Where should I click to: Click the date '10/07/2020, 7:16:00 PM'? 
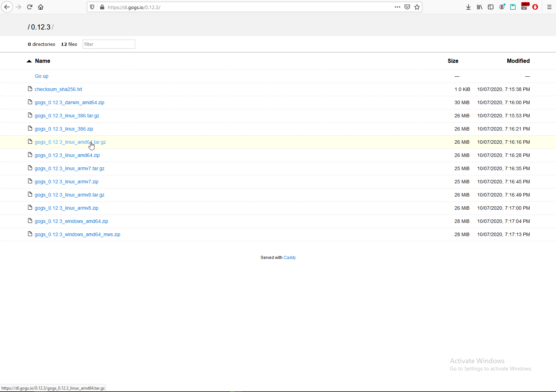(504, 102)
